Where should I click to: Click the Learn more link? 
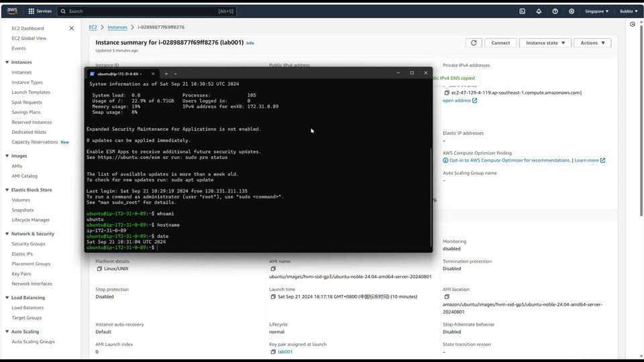click(x=586, y=160)
